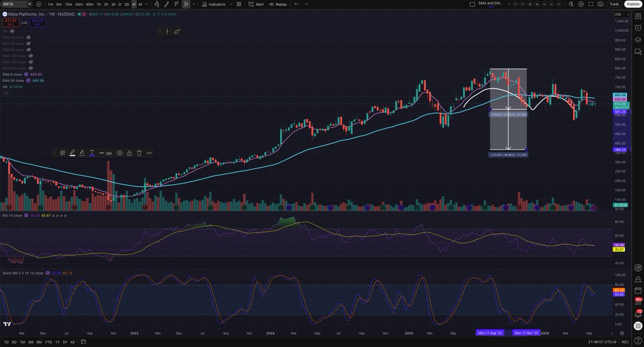Open drawing settings hexagon in floating toolbar
644x347 pixels.
120,153
